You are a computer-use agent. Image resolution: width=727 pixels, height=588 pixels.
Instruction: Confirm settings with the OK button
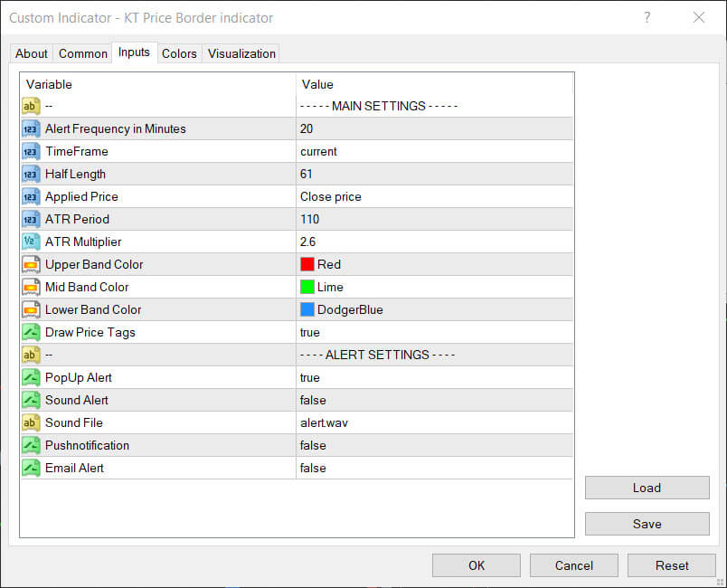click(x=477, y=565)
